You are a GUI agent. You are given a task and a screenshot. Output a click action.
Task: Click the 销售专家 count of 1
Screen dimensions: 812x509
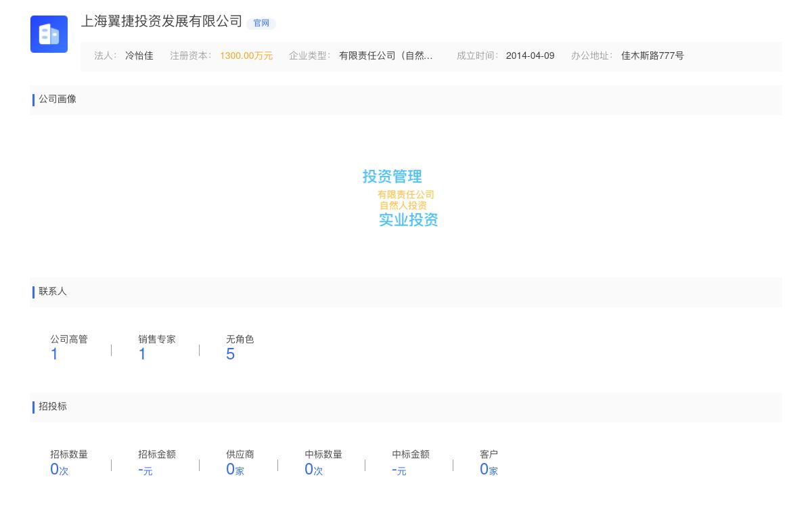point(142,353)
